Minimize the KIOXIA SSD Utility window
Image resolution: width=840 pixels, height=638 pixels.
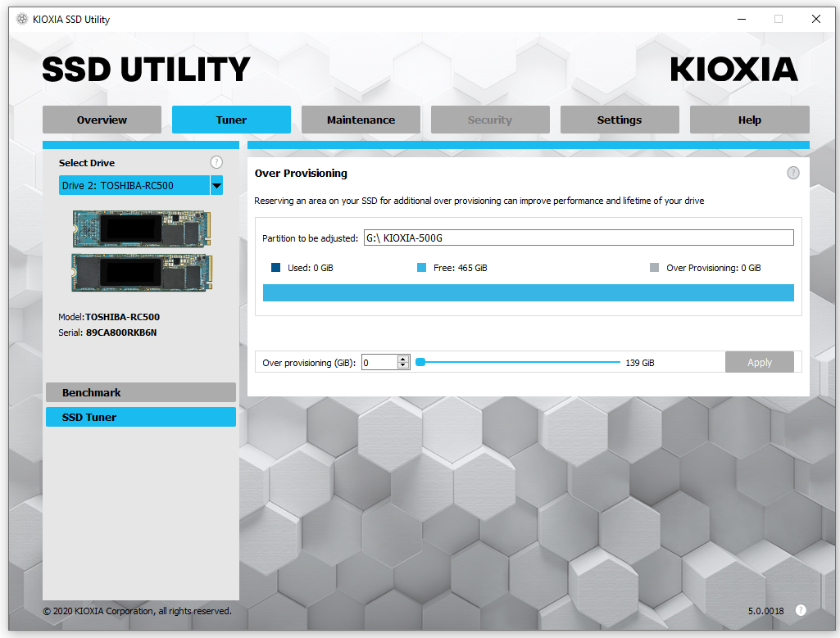[x=742, y=20]
